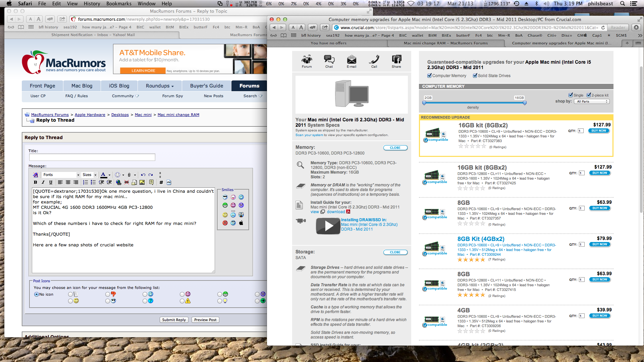Toggle the 2-piece kit checkbox
This screenshot has width=644, height=362.
(x=589, y=95)
